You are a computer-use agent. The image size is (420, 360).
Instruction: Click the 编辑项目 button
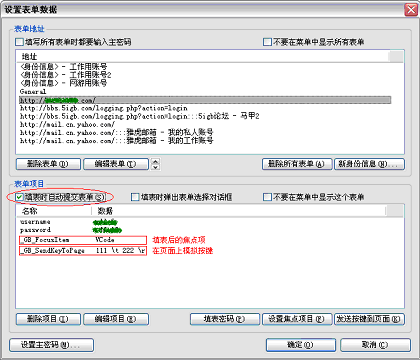tap(116, 319)
